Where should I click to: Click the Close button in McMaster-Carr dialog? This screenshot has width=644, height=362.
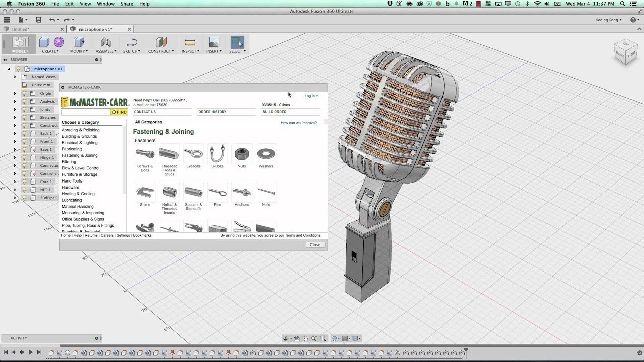[x=315, y=245]
